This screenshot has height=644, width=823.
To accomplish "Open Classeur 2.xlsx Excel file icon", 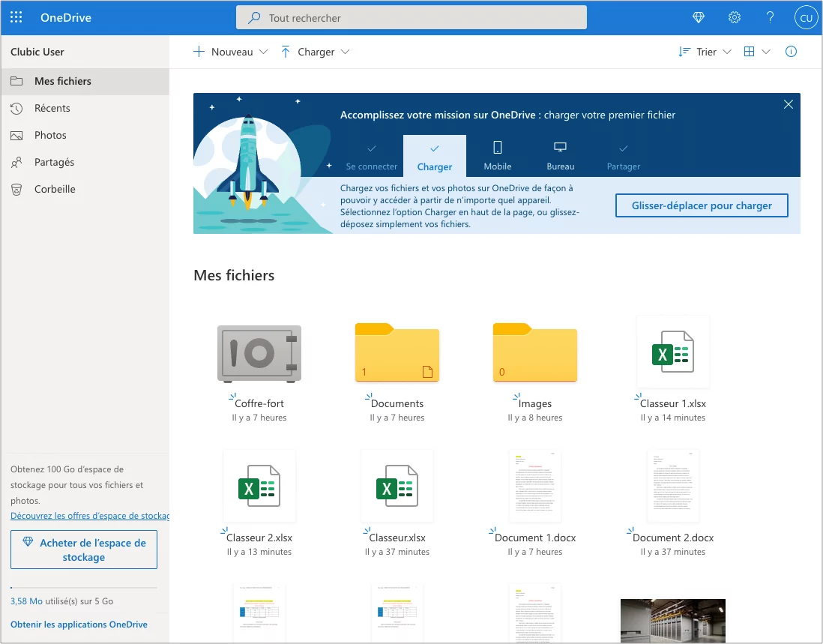I will click(x=259, y=486).
